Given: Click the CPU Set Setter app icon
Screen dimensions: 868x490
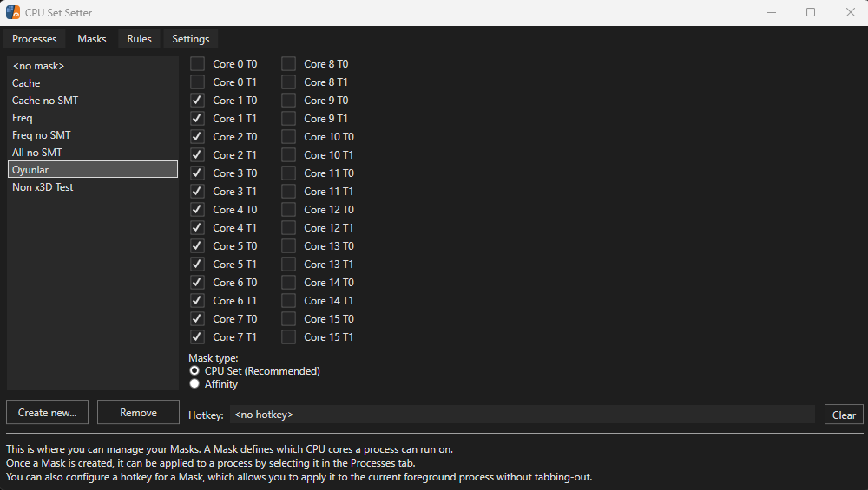Looking at the screenshot, I should 13,12.
